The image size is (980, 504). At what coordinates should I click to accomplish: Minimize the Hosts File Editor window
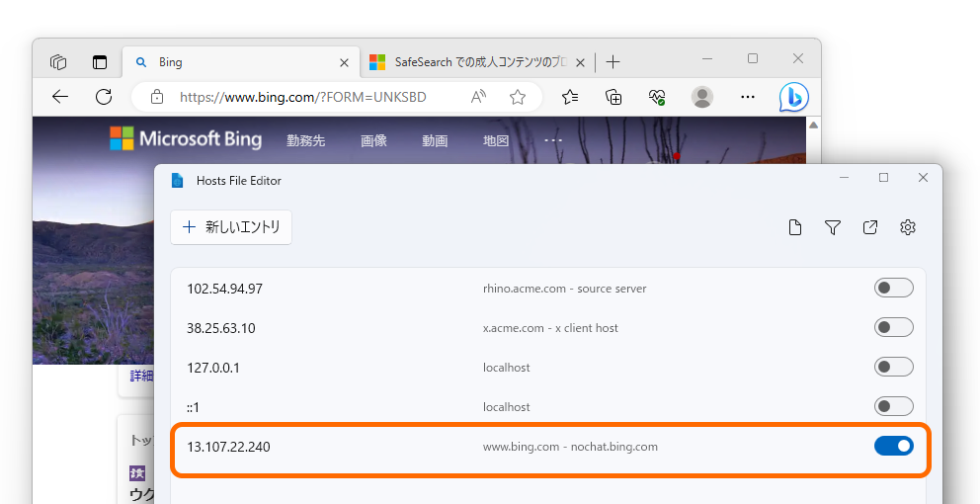click(x=845, y=178)
